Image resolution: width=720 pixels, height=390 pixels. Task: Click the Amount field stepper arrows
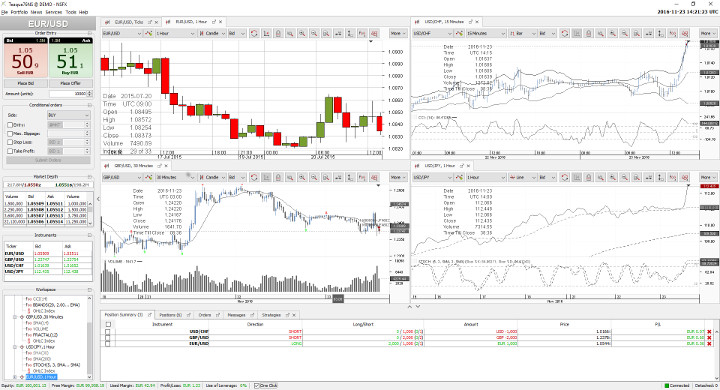[89, 94]
